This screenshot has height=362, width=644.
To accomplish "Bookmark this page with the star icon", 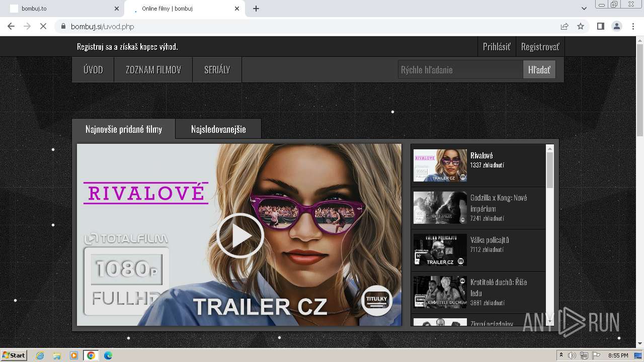I will click(x=581, y=26).
